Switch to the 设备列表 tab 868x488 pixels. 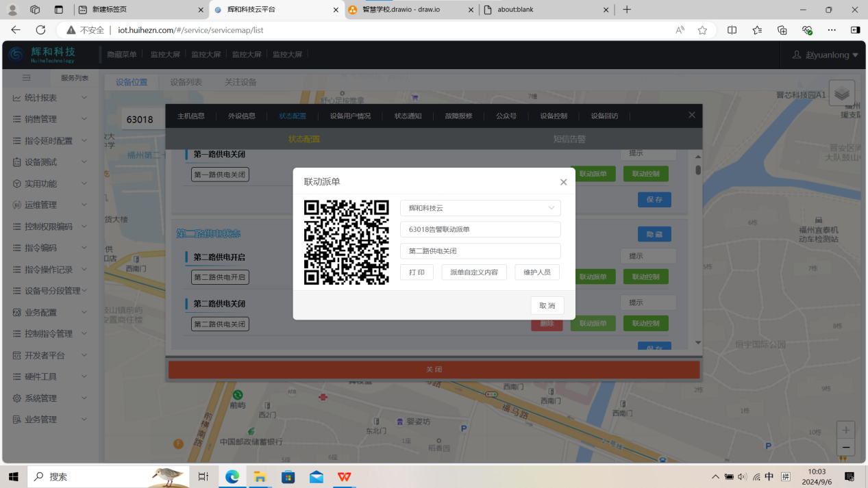tap(186, 82)
